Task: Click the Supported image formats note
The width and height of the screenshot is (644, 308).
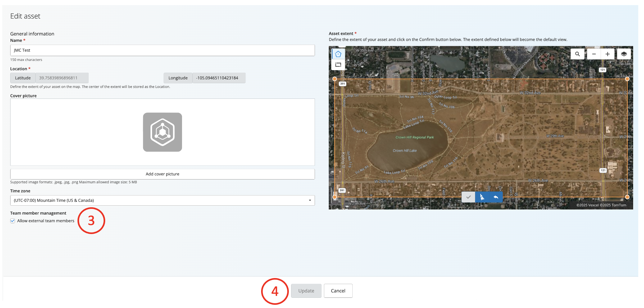Action: pos(74,182)
